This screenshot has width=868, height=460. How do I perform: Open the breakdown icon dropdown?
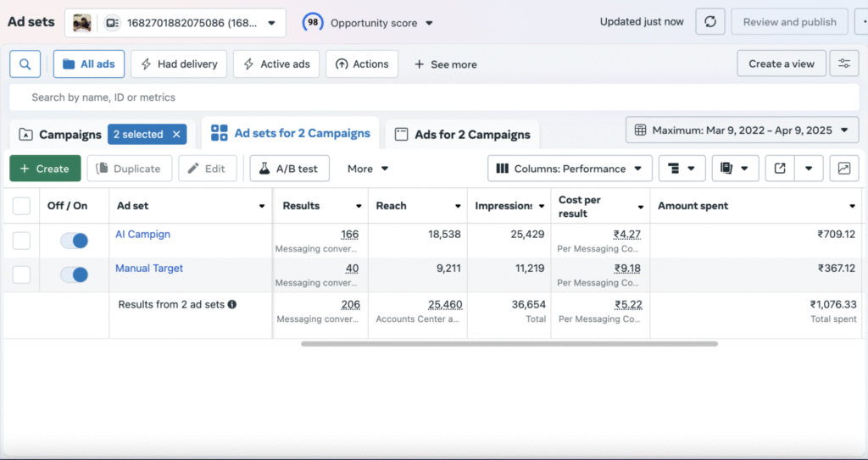(x=682, y=169)
